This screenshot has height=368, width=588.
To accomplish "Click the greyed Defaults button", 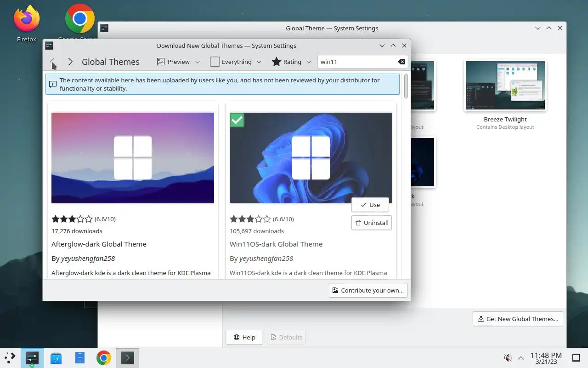I will [x=286, y=337].
